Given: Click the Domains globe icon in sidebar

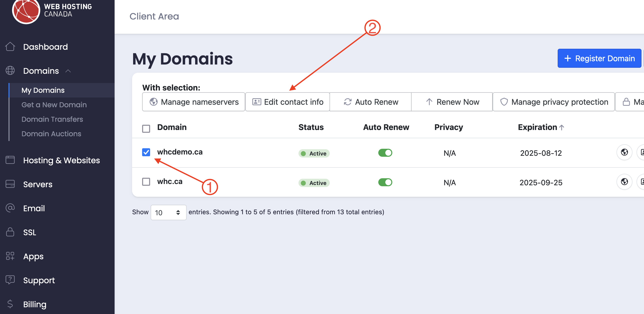Looking at the screenshot, I should tap(10, 70).
